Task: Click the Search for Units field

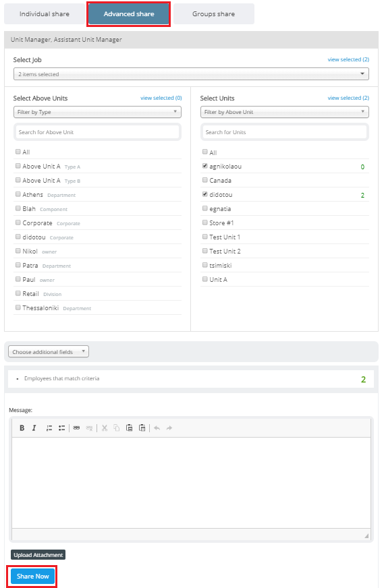Action: pyautogui.click(x=285, y=132)
